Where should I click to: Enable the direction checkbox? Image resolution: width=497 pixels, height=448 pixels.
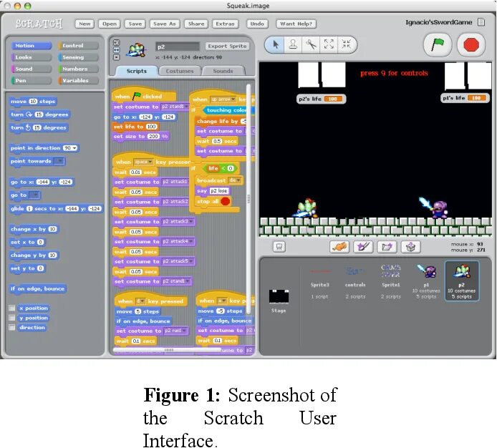coord(12,327)
